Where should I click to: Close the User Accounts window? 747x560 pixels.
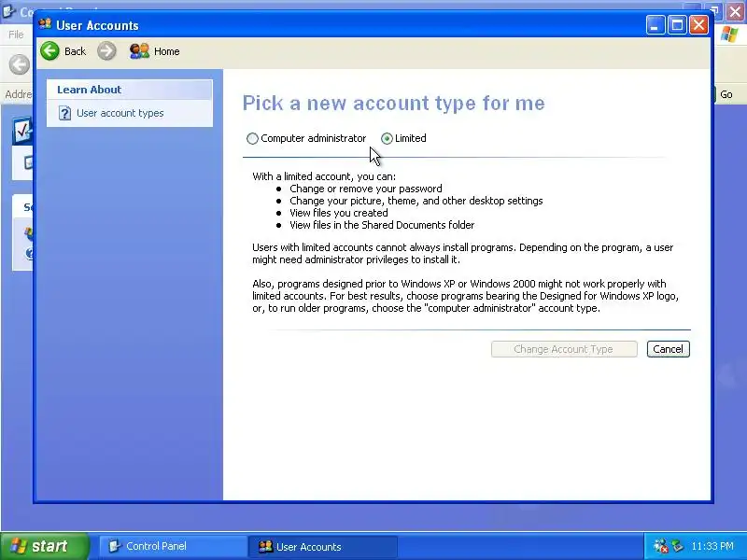698,25
